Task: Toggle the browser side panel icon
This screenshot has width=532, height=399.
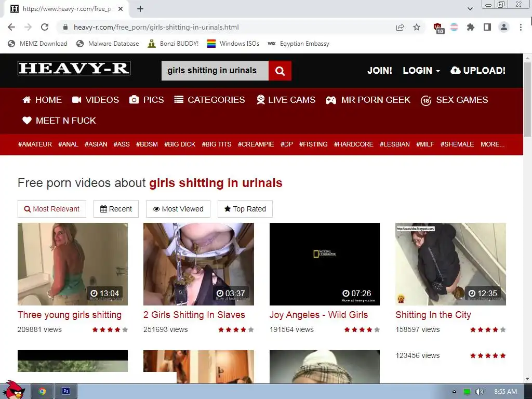Action: click(487, 27)
